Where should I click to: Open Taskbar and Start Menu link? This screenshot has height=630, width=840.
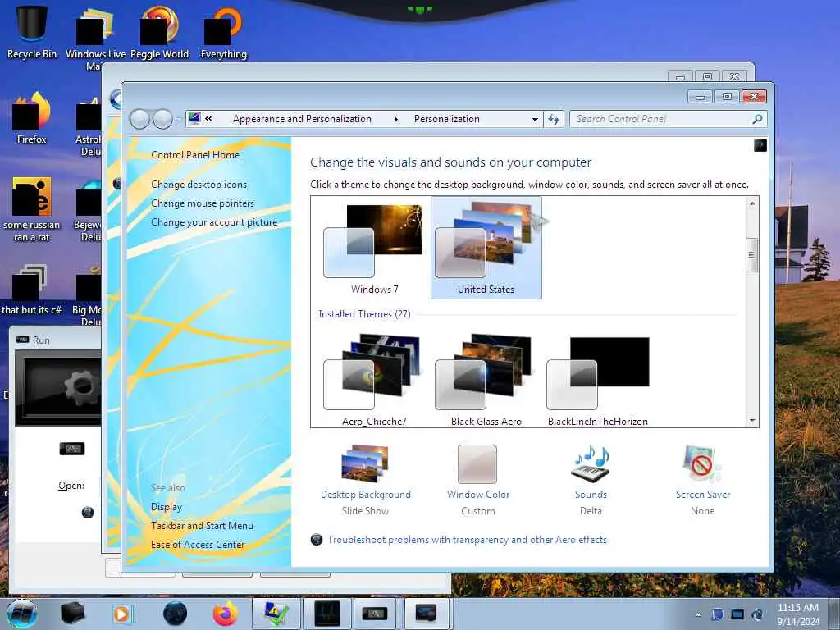point(202,526)
